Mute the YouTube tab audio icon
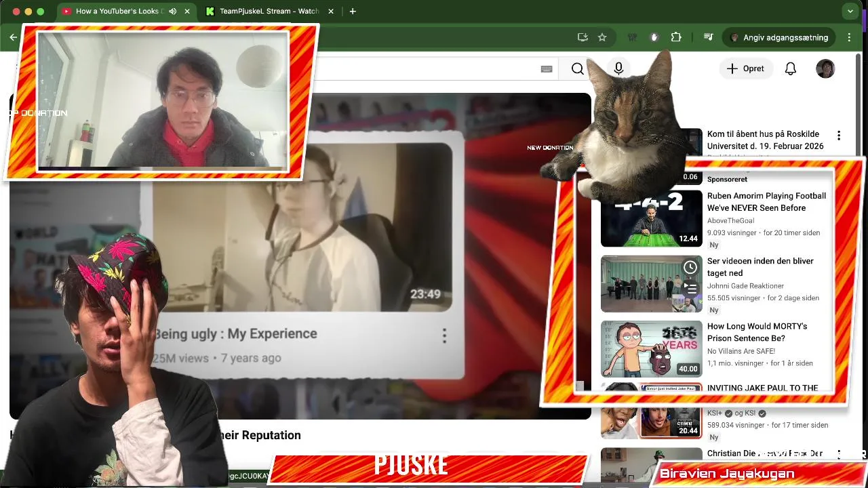This screenshot has height=488, width=868. click(x=172, y=12)
